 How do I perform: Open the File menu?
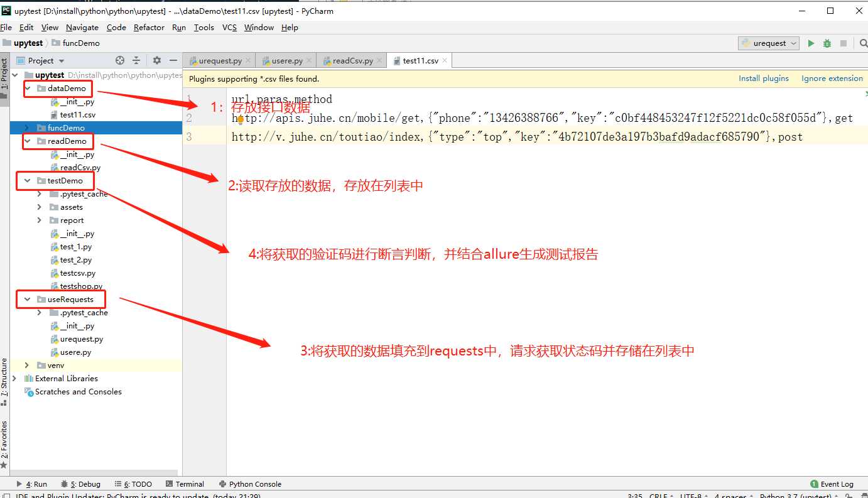(x=6, y=27)
